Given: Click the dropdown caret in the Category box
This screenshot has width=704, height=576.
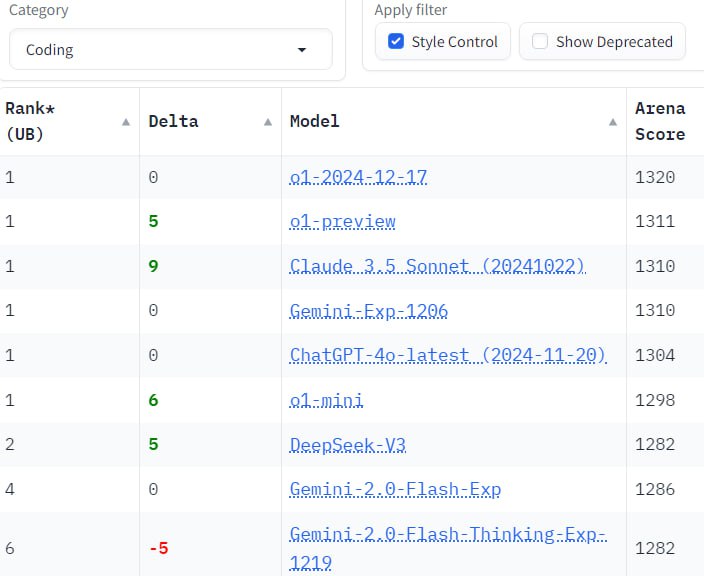Looking at the screenshot, I should [302, 50].
